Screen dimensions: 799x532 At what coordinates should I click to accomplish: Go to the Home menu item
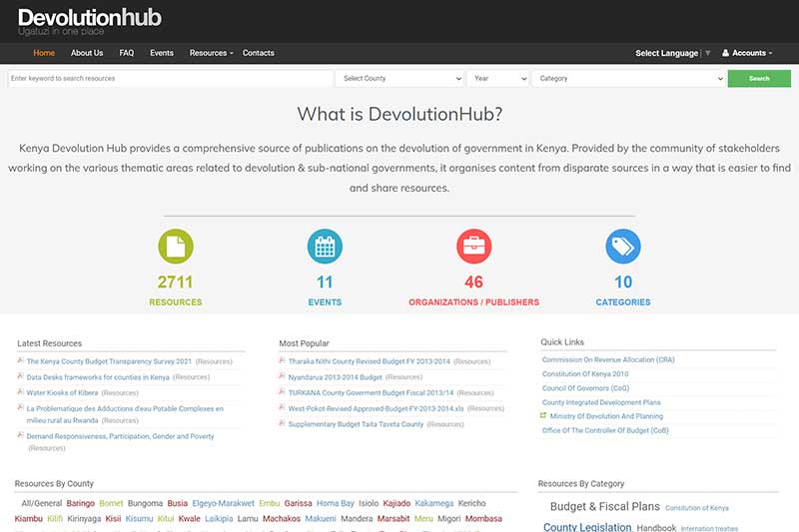[44, 53]
